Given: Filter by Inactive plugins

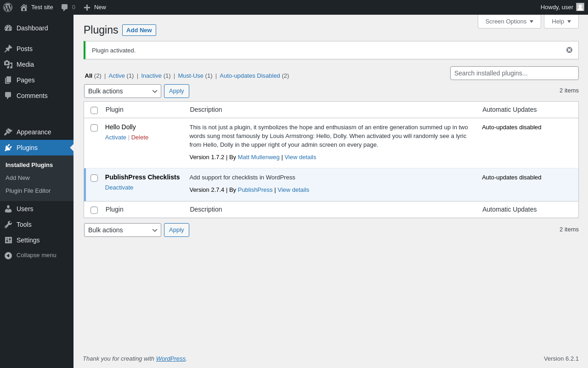Looking at the screenshot, I should coord(152,76).
